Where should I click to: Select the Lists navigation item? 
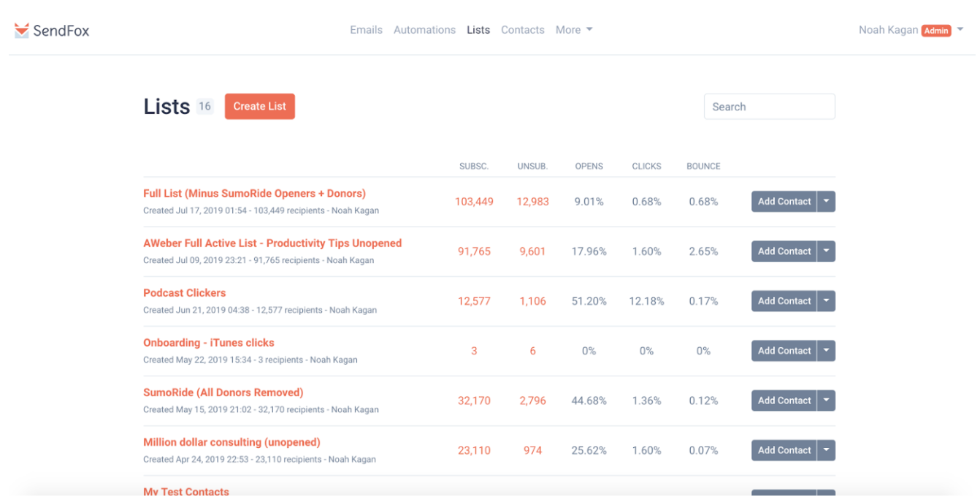(478, 30)
